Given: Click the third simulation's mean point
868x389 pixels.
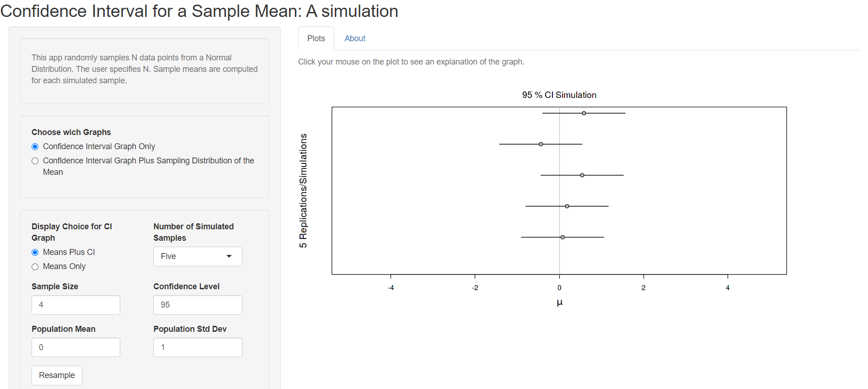Looking at the screenshot, I should [x=582, y=175].
